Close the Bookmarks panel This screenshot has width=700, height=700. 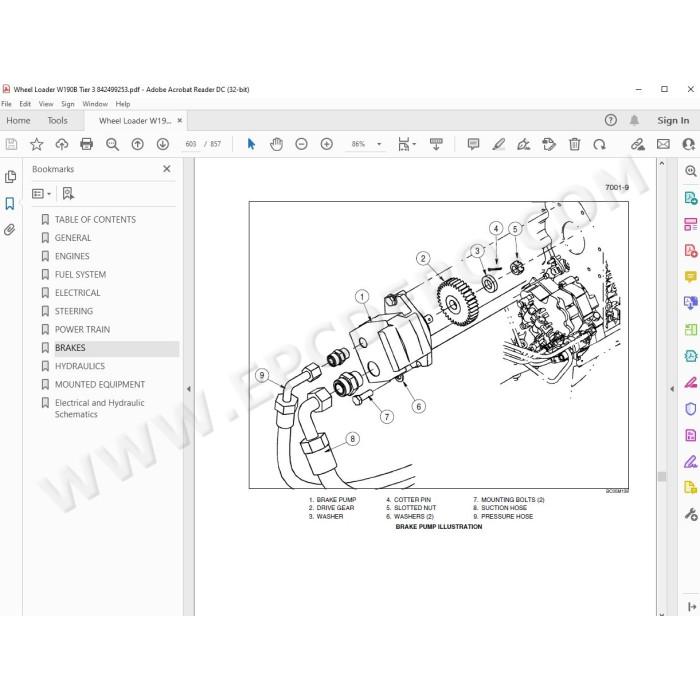pyautogui.click(x=167, y=169)
